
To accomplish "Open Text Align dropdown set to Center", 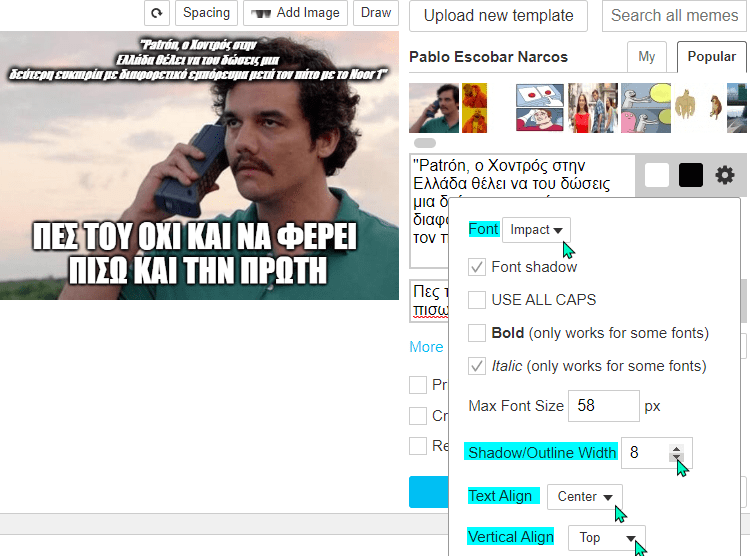I will pos(585,497).
